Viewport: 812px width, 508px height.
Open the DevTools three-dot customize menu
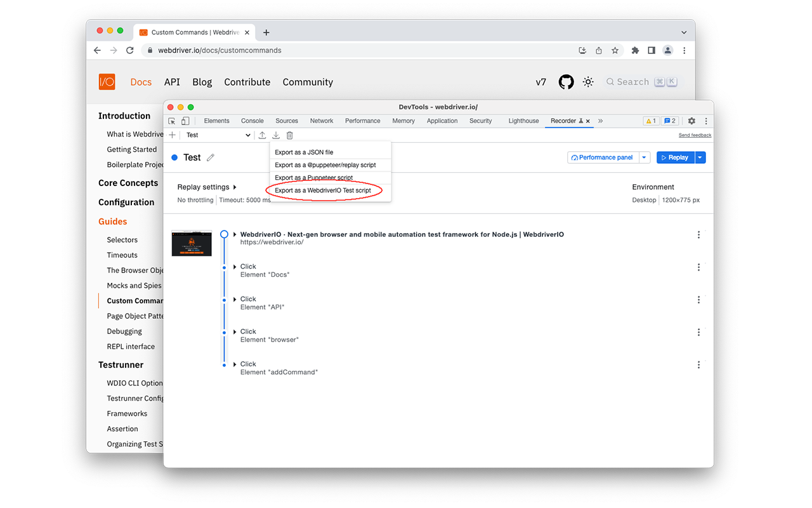coord(706,121)
